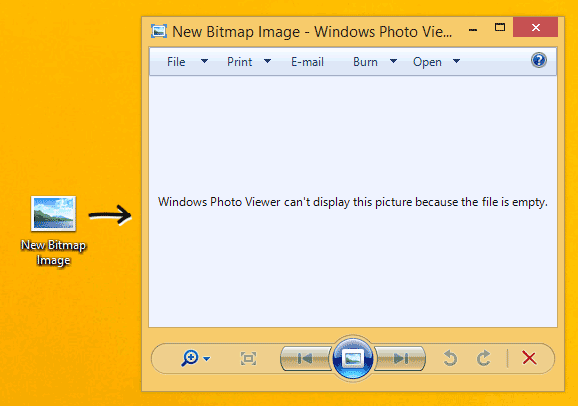Image resolution: width=578 pixels, height=406 pixels.
Task: Open the zoom dropdown arrow beside magnifier
Action: click(x=207, y=359)
